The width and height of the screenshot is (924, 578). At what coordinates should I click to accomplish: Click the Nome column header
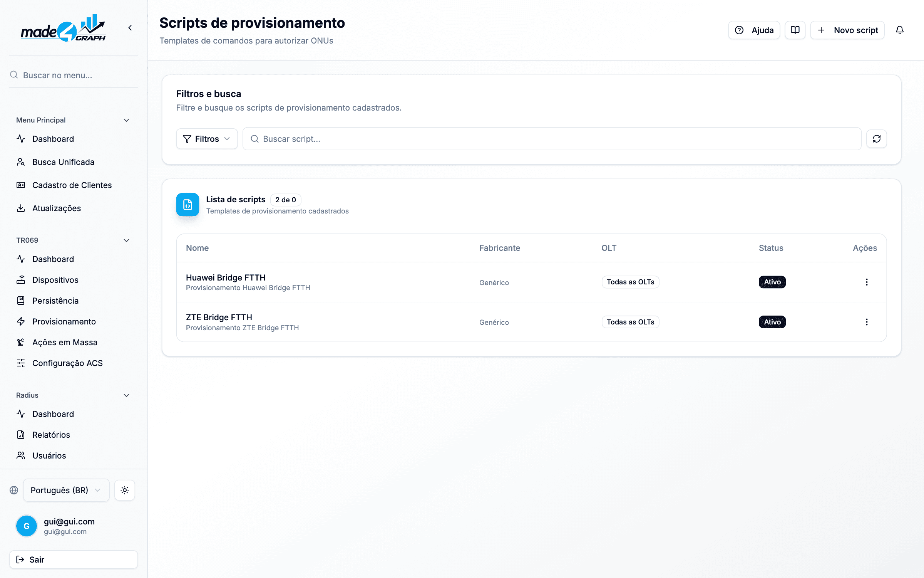point(197,248)
